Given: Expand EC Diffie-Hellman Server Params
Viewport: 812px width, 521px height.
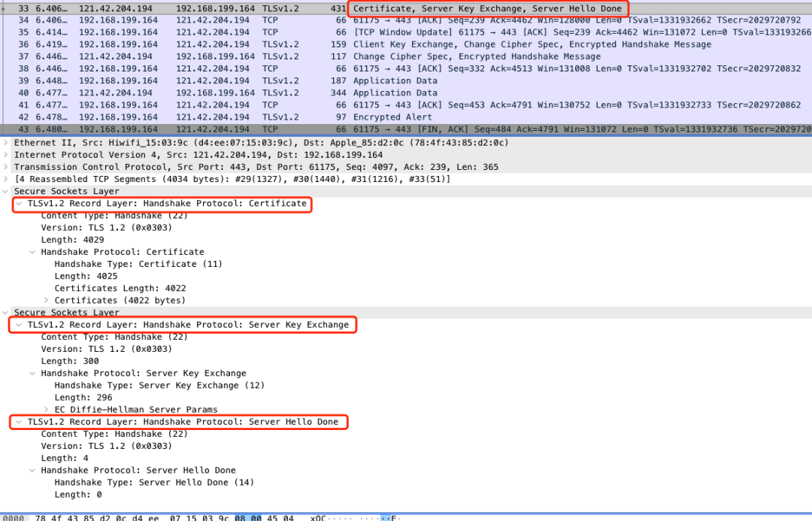Looking at the screenshot, I should pyautogui.click(x=46, y=410).
